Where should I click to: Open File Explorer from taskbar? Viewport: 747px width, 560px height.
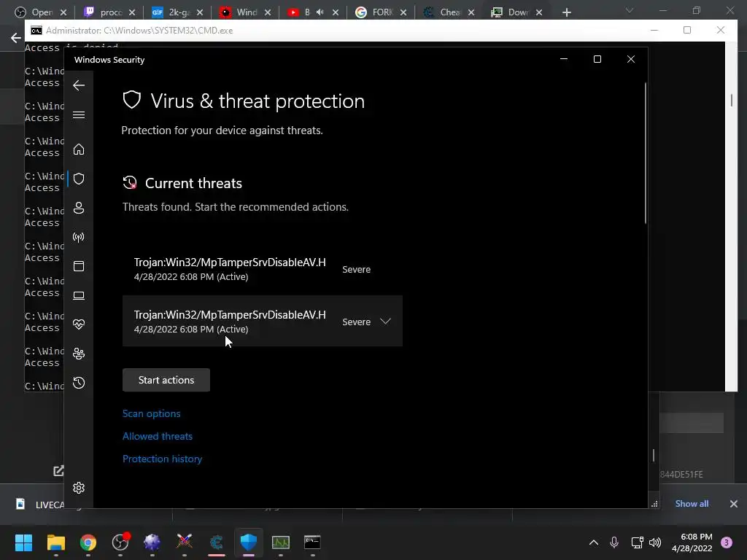coord(55,542)
